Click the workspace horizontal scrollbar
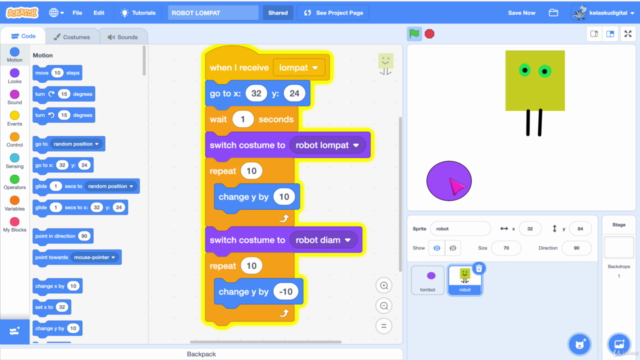 (x=266, y=342)
